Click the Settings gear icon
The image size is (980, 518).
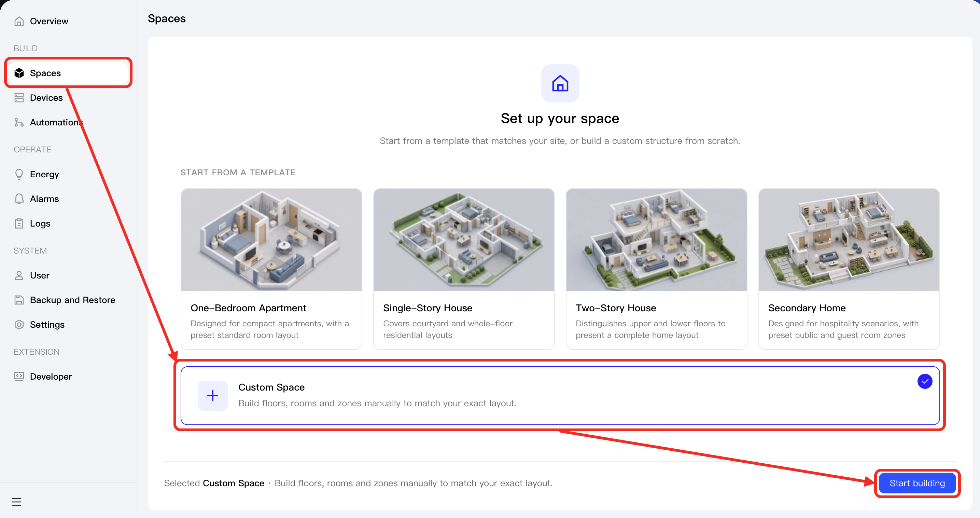(19, 325)
